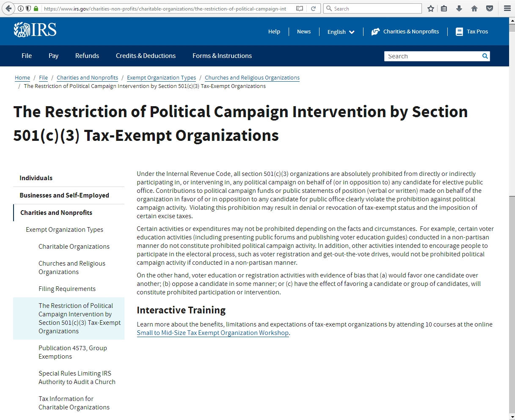
Task: Show site information via the info icon
Action: point(21,8)
